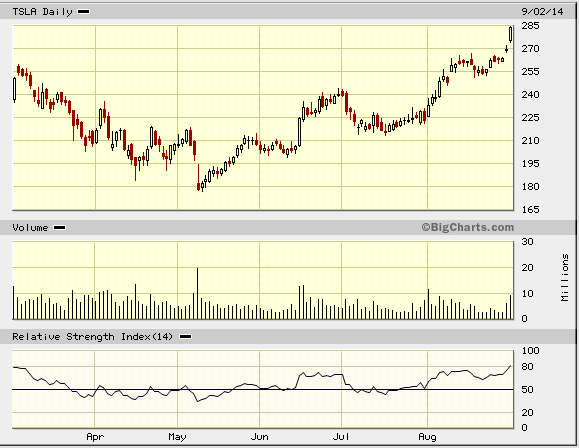Click the Millions volume unit label
This screenshot has height=448, width=579.
coord(565,277)
